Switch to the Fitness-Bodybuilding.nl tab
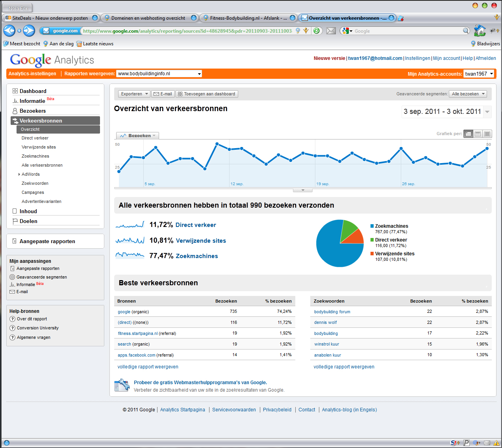This screenshot has width=502, height=448. [248, 18]
